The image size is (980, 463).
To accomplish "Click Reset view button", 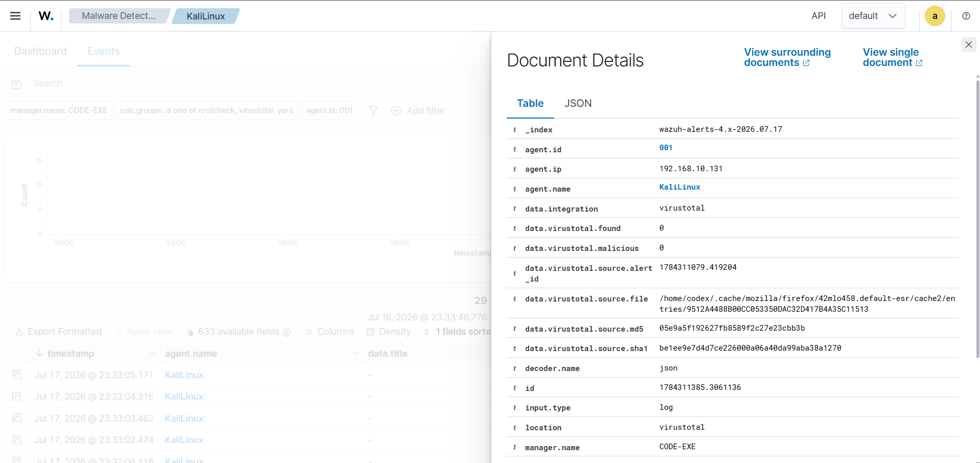I will click(x=144, y=332).
